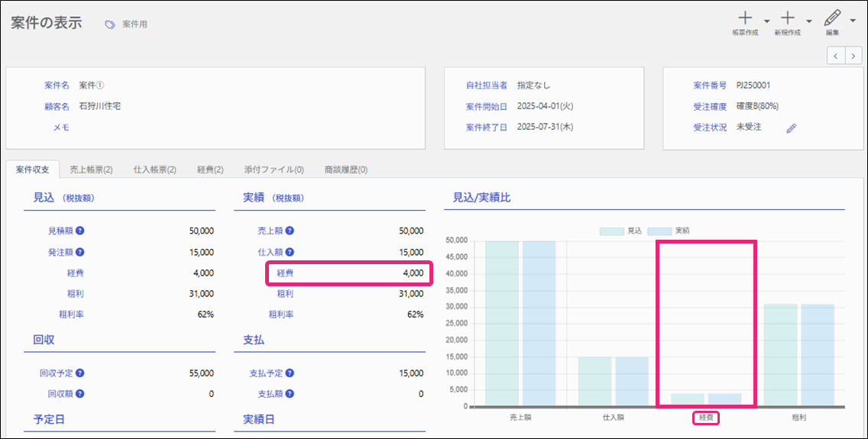The image size is (868, 439).
Task: Click the 編集 pencil icon
Action: (x=832, y=18)
